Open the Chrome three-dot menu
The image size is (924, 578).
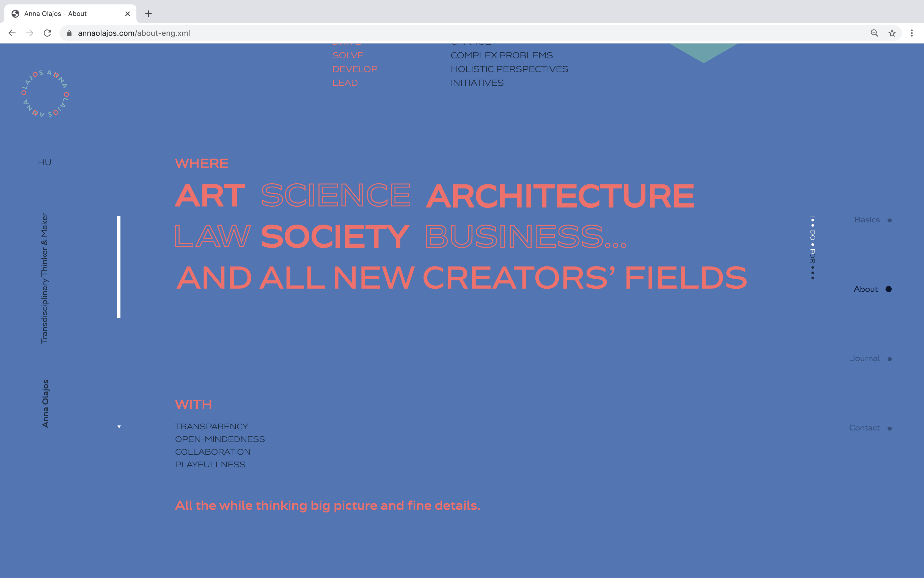coord(912,33)
